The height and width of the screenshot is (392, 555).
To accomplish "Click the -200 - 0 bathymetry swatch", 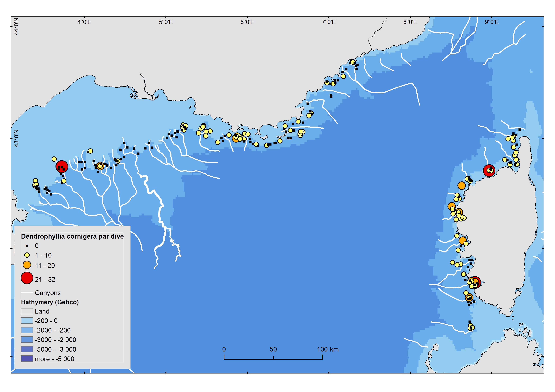I will tap(27, 320).
